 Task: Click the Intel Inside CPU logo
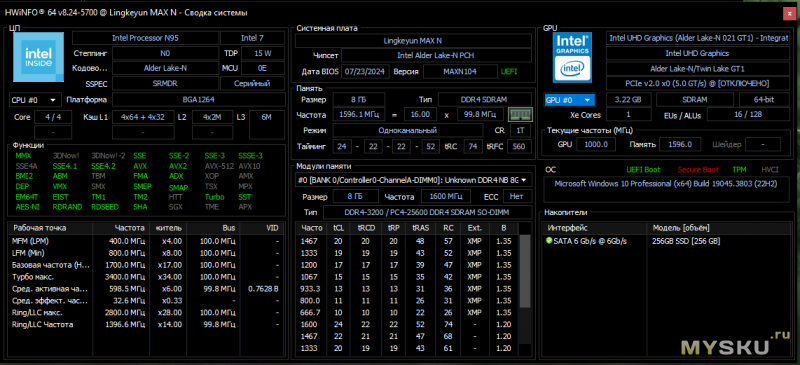click(x=39, y=57)
